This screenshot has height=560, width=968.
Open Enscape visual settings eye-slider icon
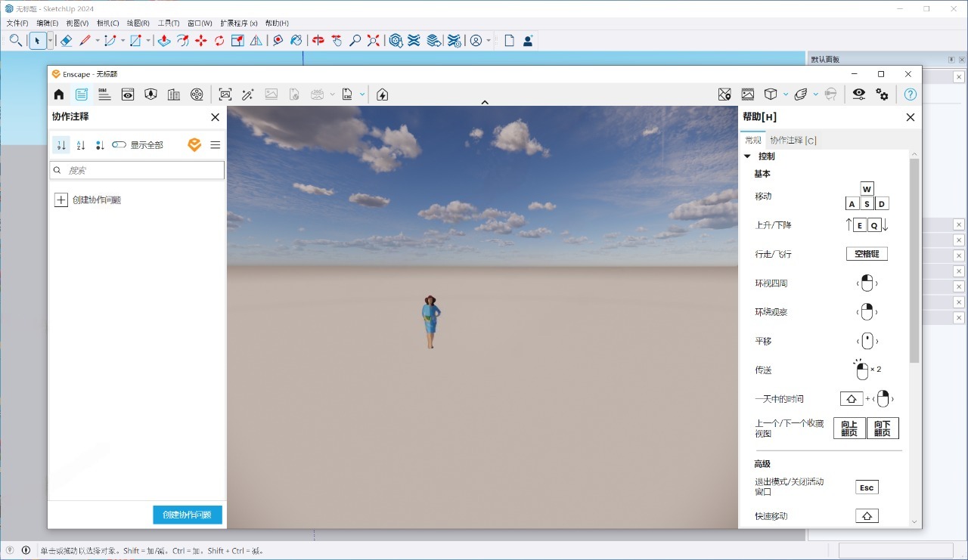[859, 94]
